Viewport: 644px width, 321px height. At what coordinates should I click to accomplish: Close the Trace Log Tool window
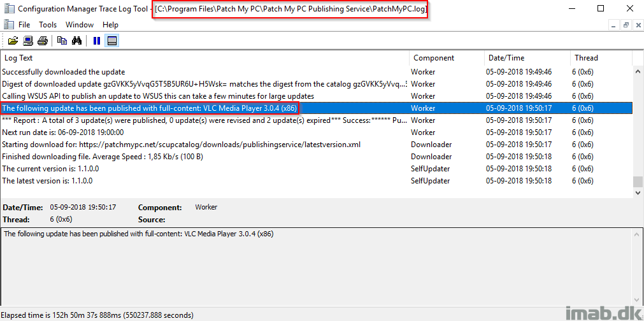coord(629,8)
